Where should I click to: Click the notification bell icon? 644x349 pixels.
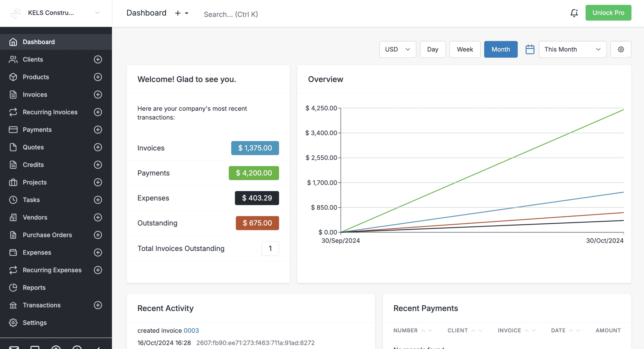[x=574, y=13]
